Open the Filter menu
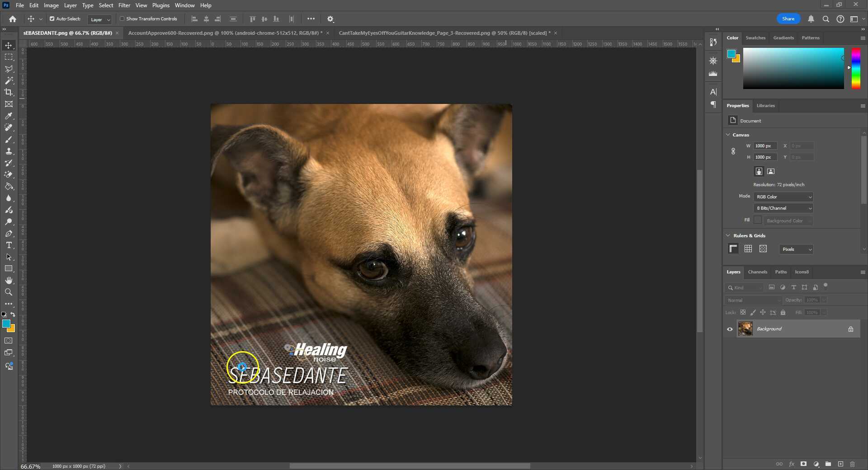The width and height of the screenshot is (868, 470). [x=124, y=5]
